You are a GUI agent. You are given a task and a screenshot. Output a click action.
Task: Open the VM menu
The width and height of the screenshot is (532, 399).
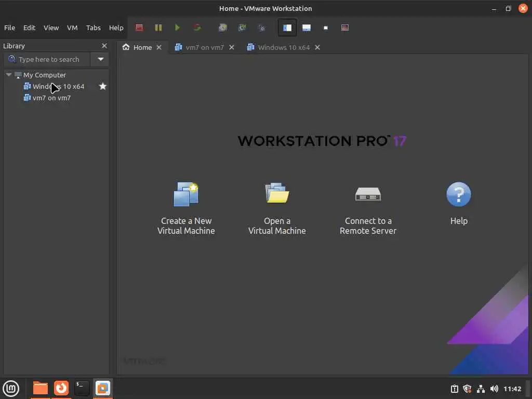tap(72, 28)
